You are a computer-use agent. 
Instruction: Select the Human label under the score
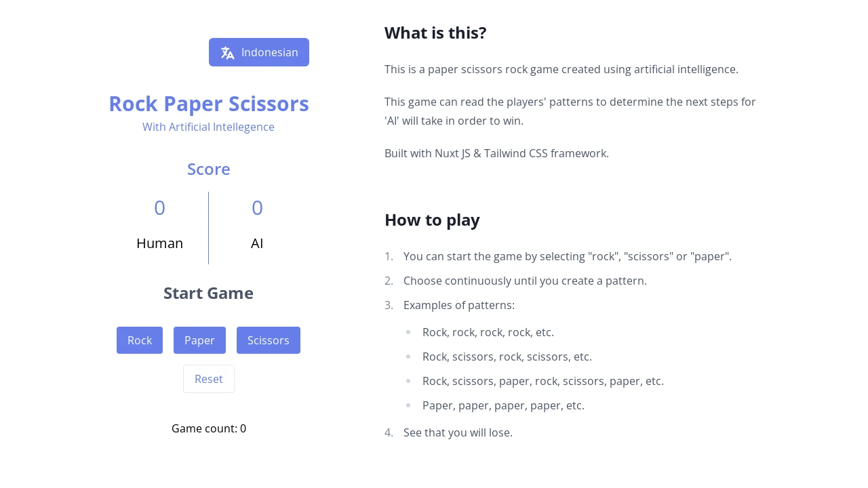coord(159,243)
